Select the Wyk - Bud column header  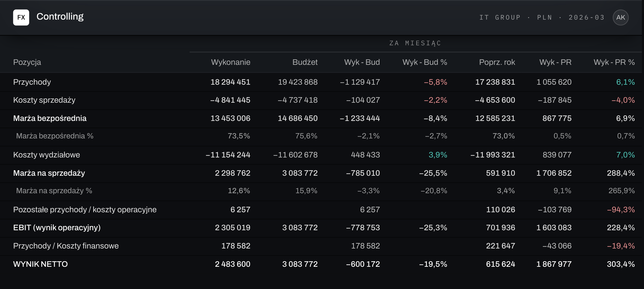coord(362,62)
